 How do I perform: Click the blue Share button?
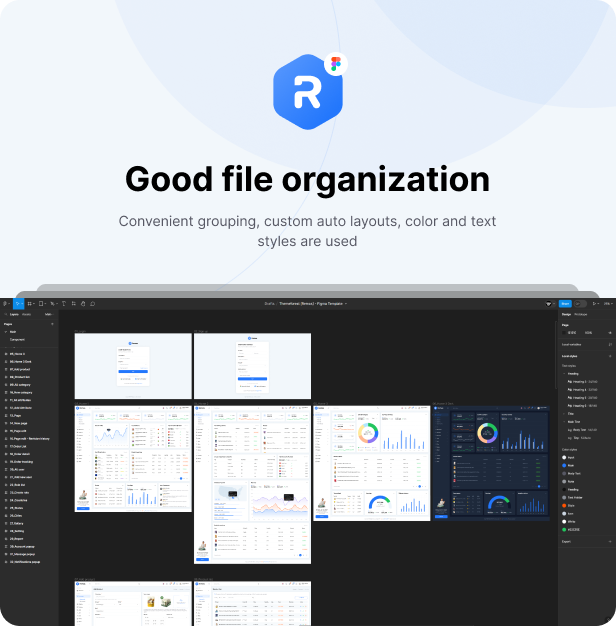pyautogui.click(x=565, y=303)
